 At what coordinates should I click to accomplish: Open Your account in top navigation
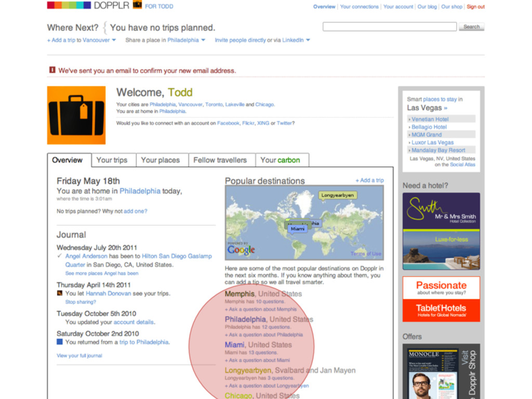pyautogui.click(x=398, y=7)
